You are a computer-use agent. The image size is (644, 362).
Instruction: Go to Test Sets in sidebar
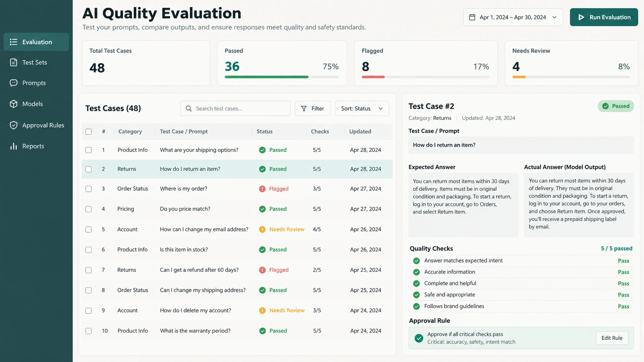coord(36,62)
